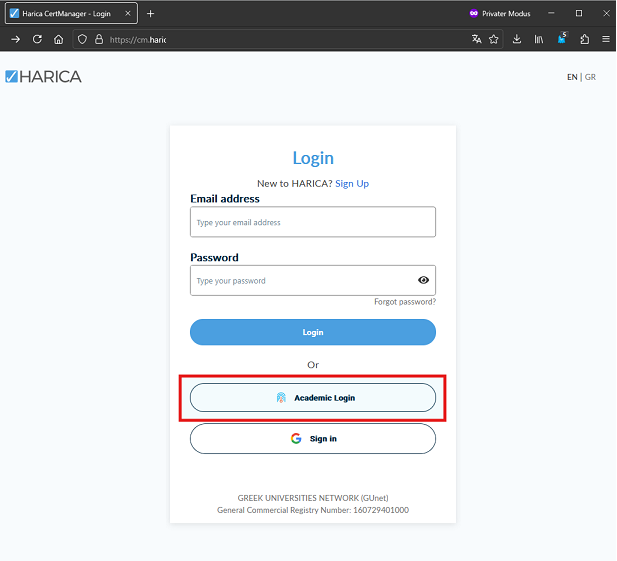Click the HARICA logo
The width and height of the screenshot is (617, 561).
click(x=43, y=77)
